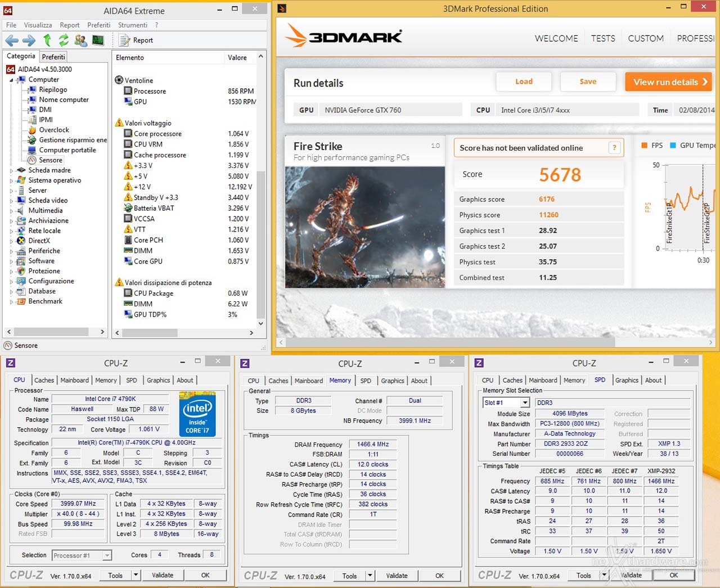Select Riepilogo in the AIDA64 tree

[53, 89]
